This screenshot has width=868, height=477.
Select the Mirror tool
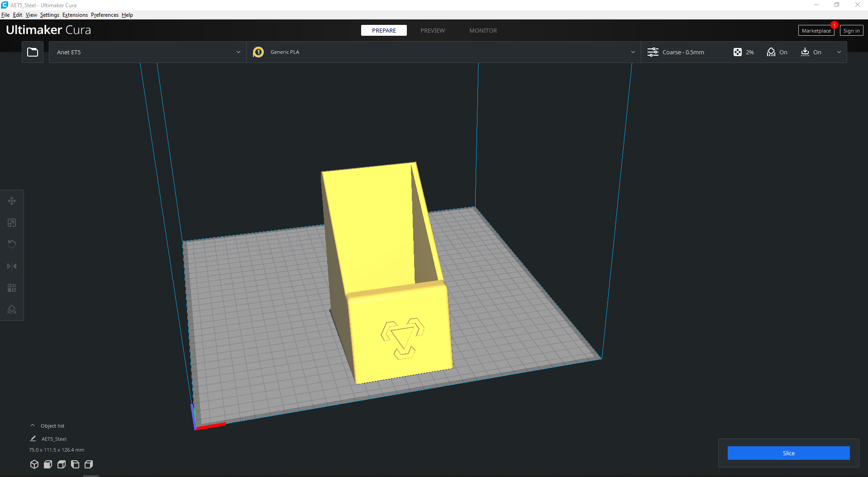12,266
